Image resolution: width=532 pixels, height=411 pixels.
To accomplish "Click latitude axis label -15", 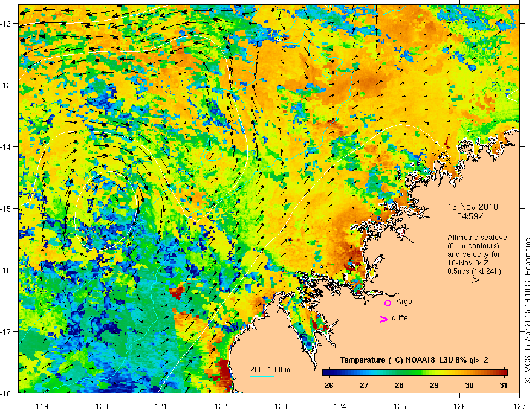I will point(7,208).
